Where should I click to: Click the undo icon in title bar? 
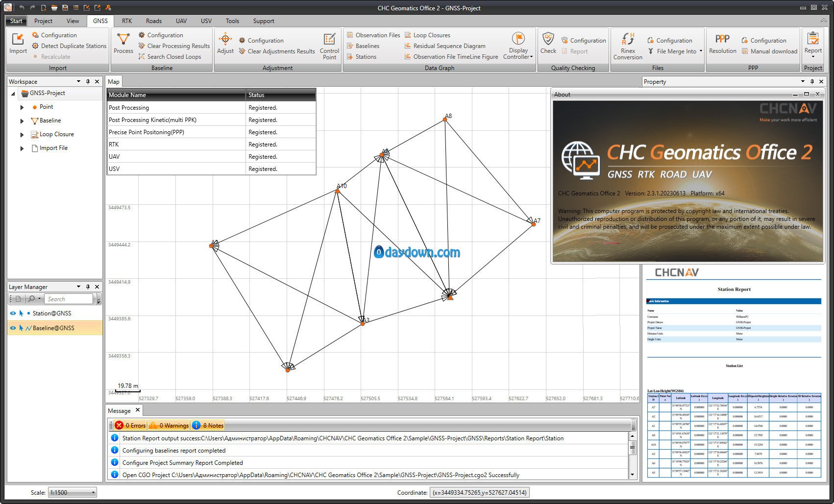[22, 8]
